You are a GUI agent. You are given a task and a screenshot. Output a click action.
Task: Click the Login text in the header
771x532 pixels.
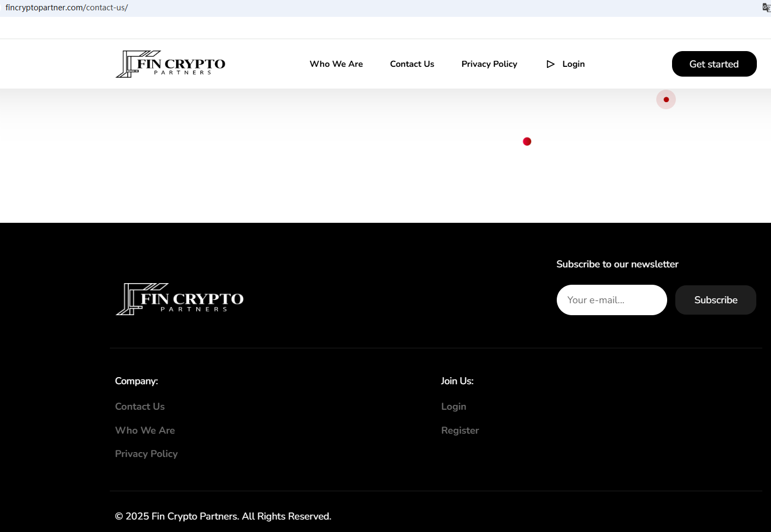click(573, 64)
